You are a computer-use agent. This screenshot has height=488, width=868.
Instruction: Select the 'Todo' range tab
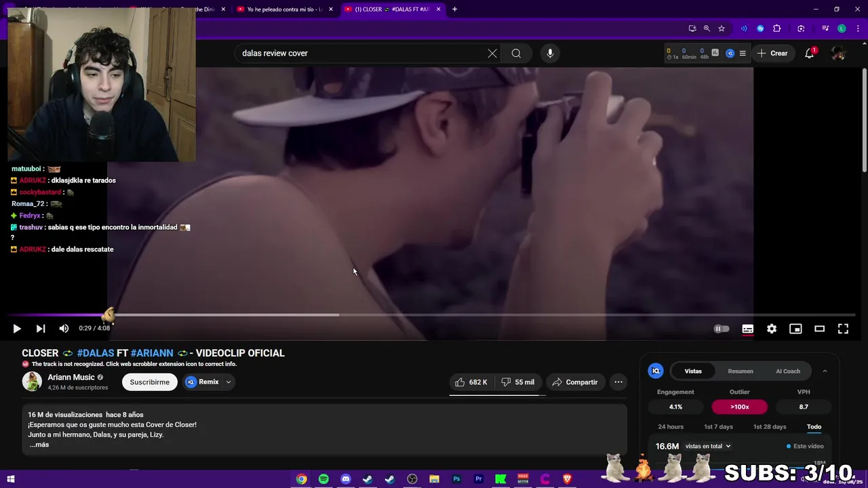click(x=814, y=427)
